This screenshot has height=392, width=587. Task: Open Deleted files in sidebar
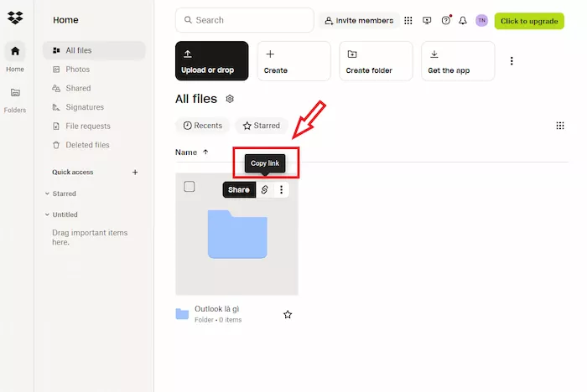click(87, 145)
